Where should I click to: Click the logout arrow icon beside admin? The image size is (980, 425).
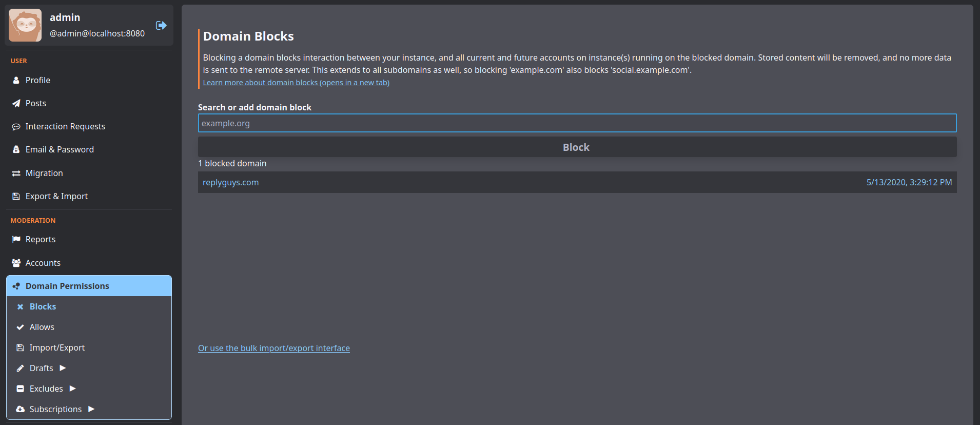click(161, 25)
